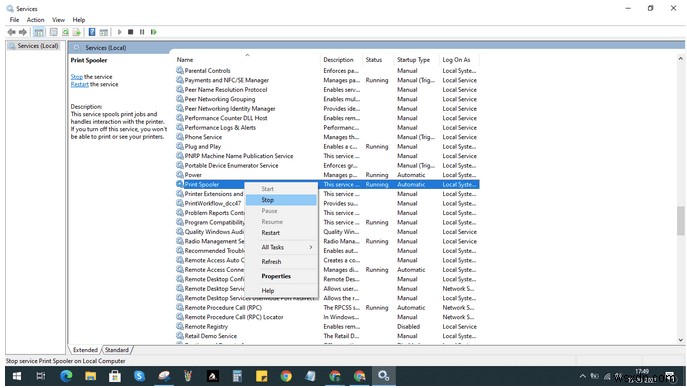Open the View menu
687x388 pixels.
tap(58, 20)
